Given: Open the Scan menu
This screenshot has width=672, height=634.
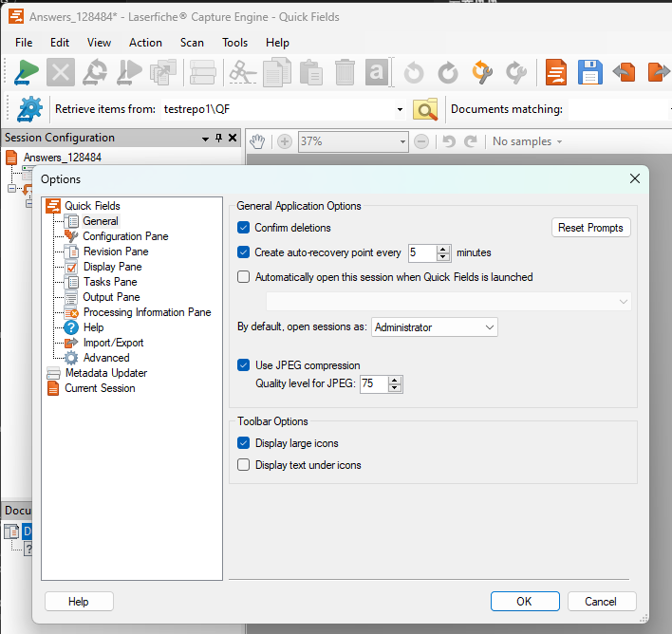Looking at the screenshot, I should (192, 43).
